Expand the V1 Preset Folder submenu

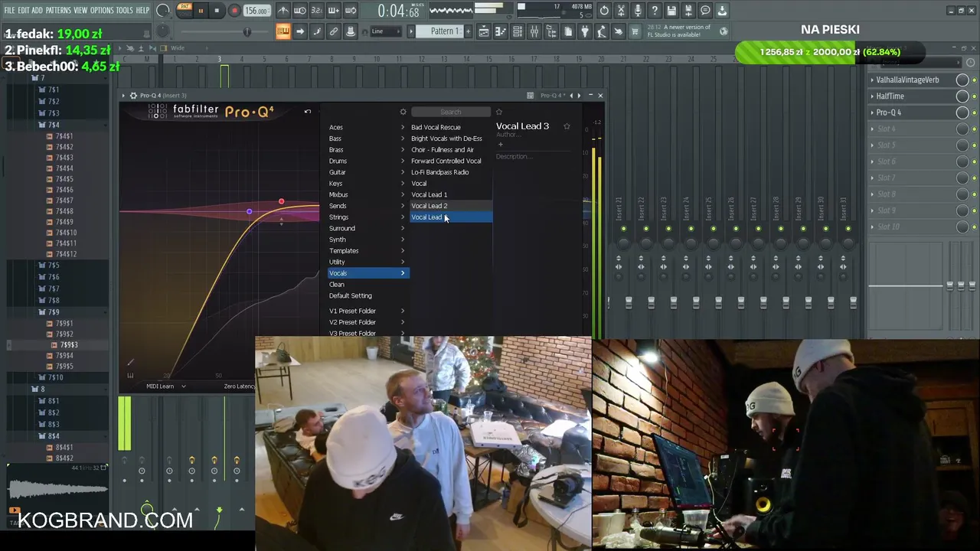tap(368, 311)
